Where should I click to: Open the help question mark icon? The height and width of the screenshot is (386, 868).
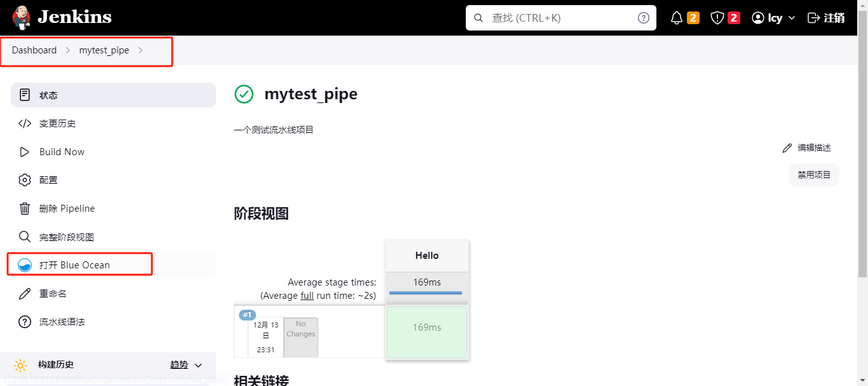[643, 18]
